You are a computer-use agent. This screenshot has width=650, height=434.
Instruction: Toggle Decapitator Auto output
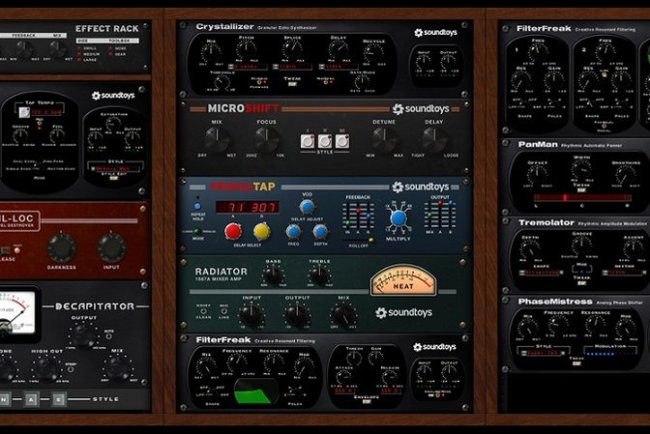coord(109,337)
